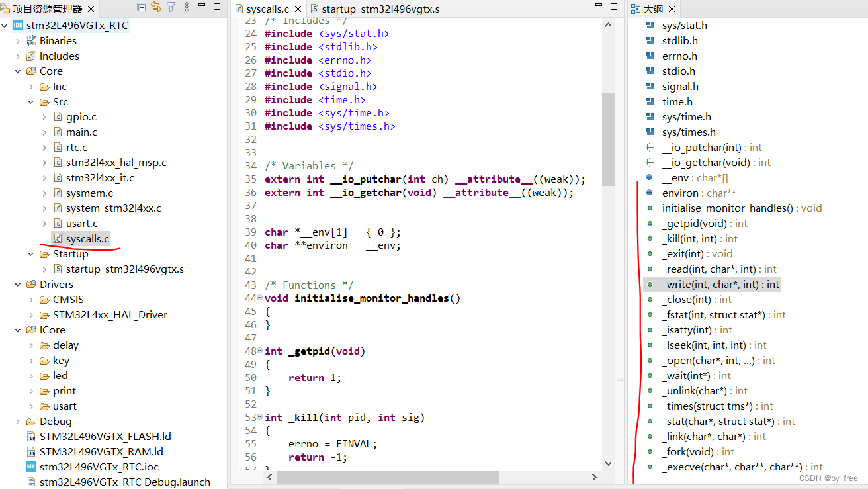Viewport: 868px width, 489px height.
Task: Select gpio.c in the Src folder
Action: [81, 117]
